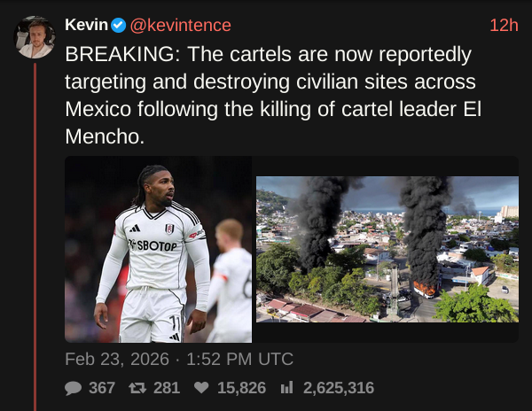The height and width of the screenshot is (411, 532).
Task: Click the BREAKING tweet text body
Action: coord(273,95)
